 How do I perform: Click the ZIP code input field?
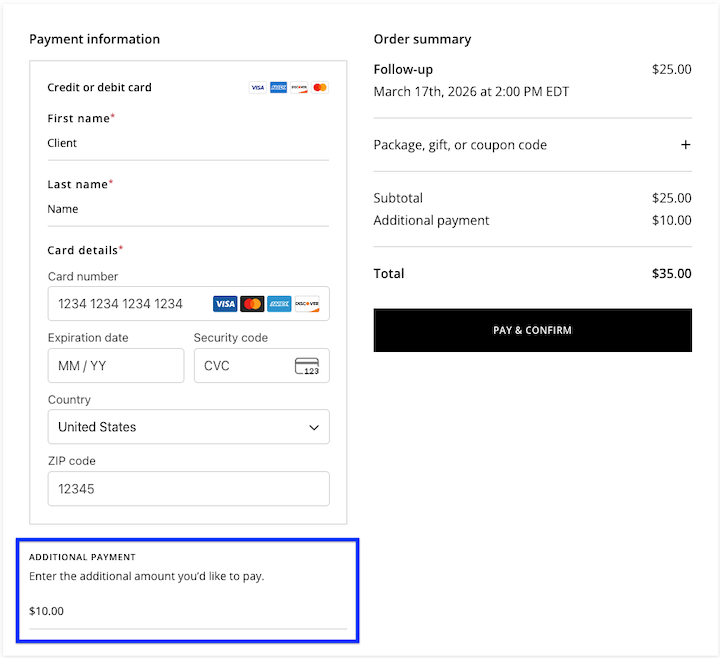pos(188,489)
